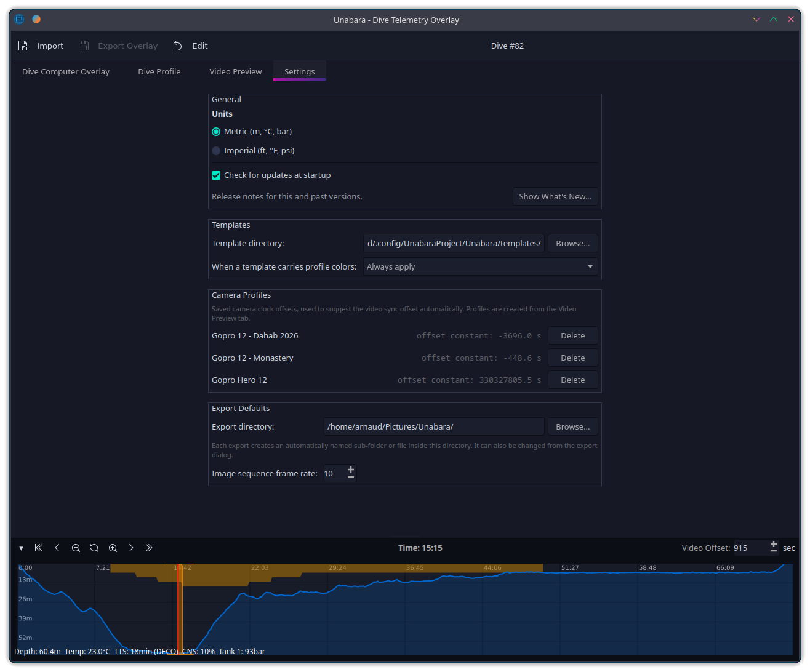Click the Export Overlay save icon
This screenshot has width=810, height=672.
[x=84, y=46]
